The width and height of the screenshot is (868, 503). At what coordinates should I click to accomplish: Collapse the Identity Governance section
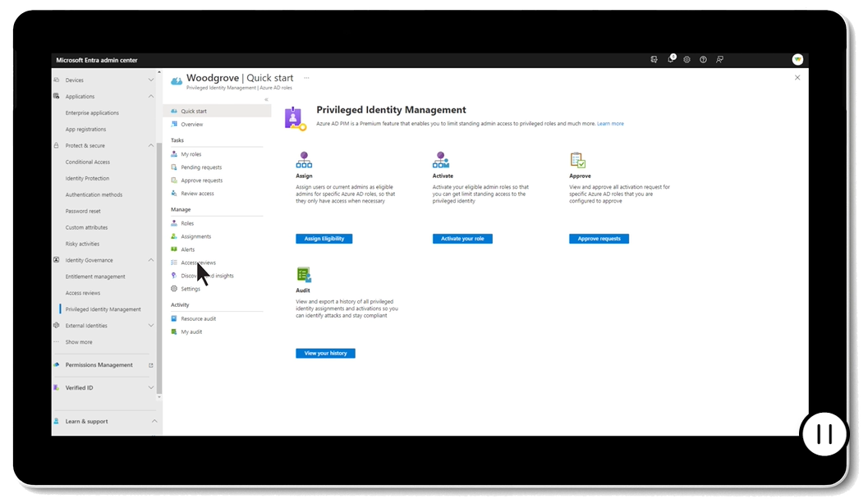point(151,260)
